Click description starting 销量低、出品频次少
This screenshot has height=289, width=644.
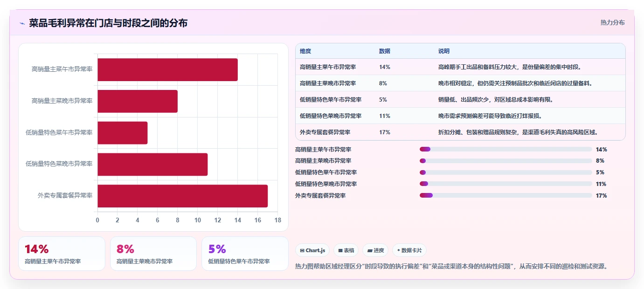496,99
